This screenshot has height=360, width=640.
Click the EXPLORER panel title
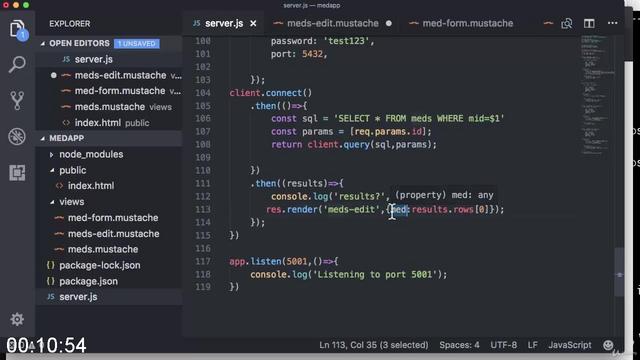(x=70, y=24)
